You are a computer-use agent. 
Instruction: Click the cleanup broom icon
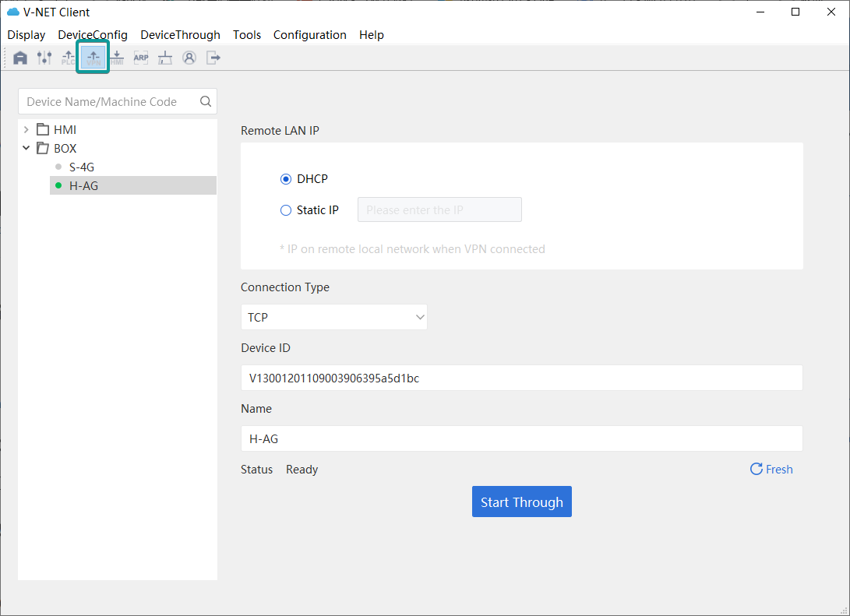tap(165, 57)
